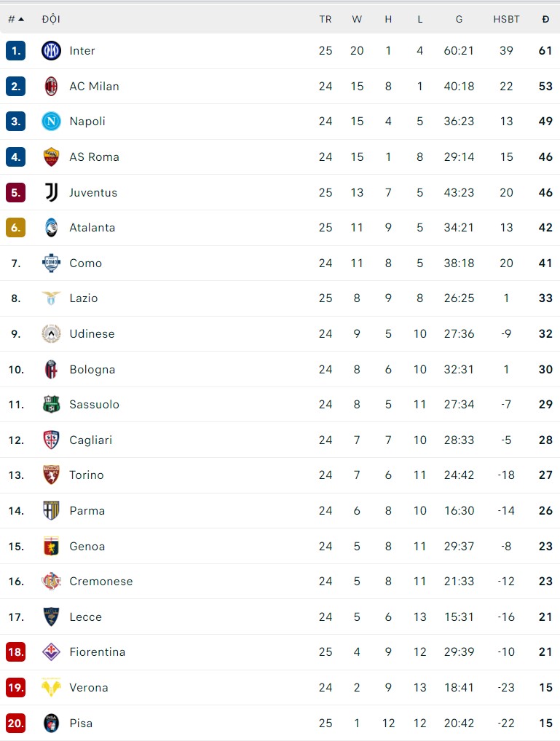Click the AS Roma crest icon
This screenshot has width=560, height=741.
coord(51,156)
